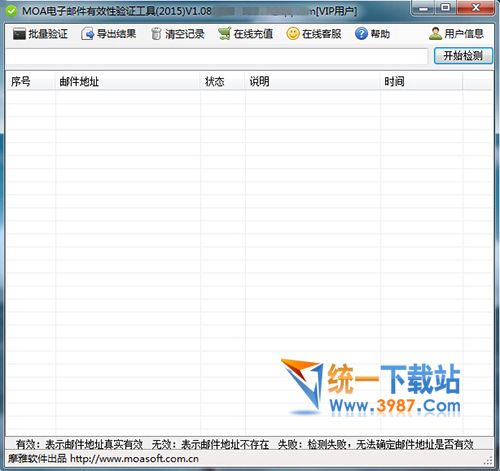Sort by the 时间 column header

tap(422, 81)
